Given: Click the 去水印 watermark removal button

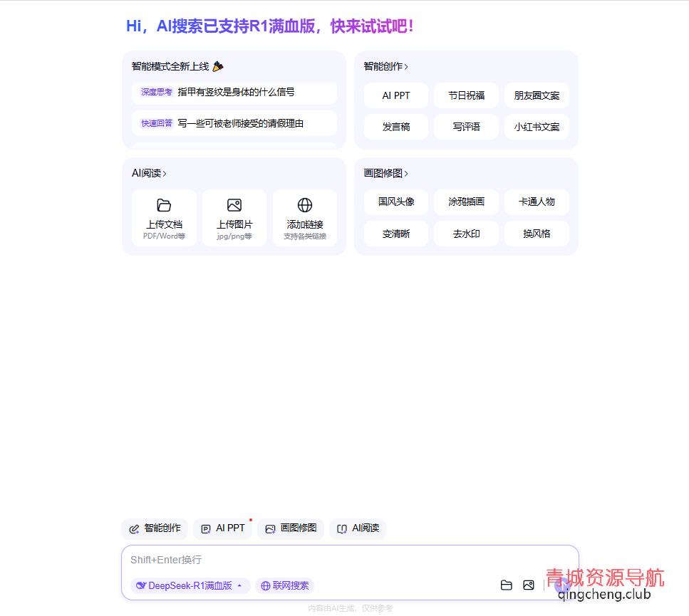Looking at the screenshot, I should (x=466, y=233).
